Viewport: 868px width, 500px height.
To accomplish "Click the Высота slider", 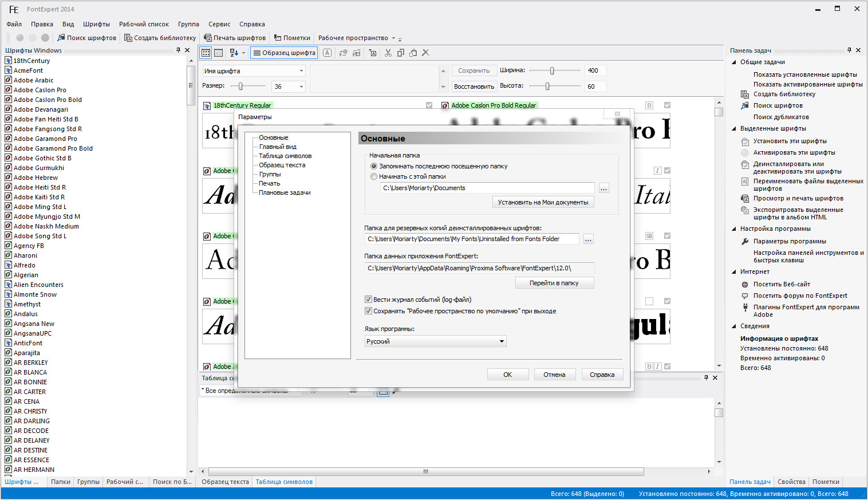I will pos(555,86).
